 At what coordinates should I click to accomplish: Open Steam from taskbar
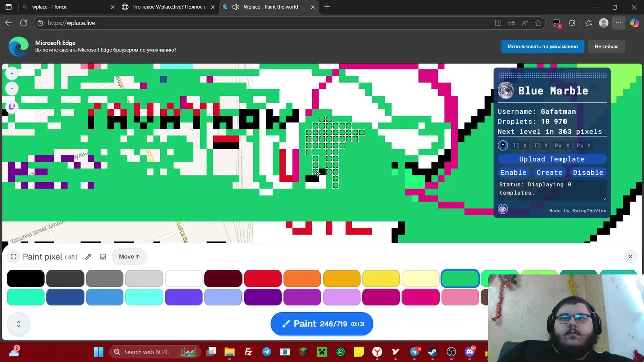click(x=433, y=352)
